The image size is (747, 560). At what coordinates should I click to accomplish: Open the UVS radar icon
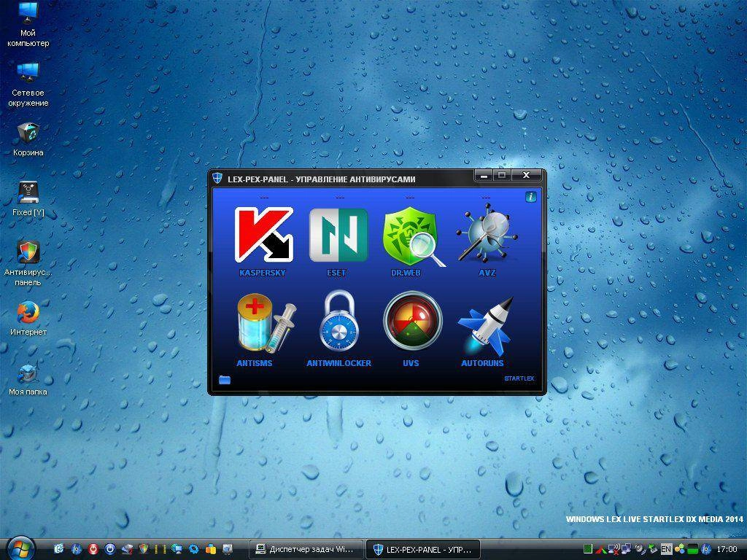click(x=413, y=321)
